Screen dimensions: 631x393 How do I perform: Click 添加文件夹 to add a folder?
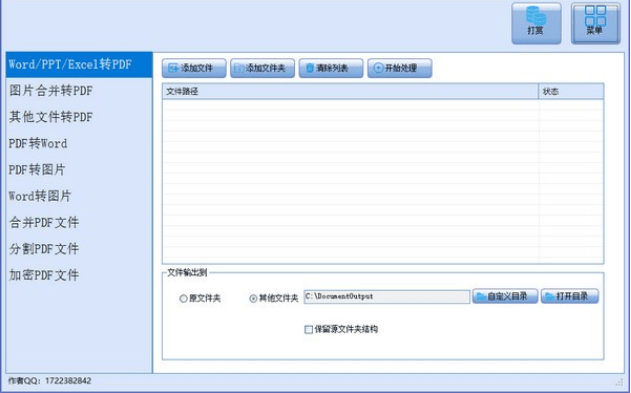(x=262, y=68)
